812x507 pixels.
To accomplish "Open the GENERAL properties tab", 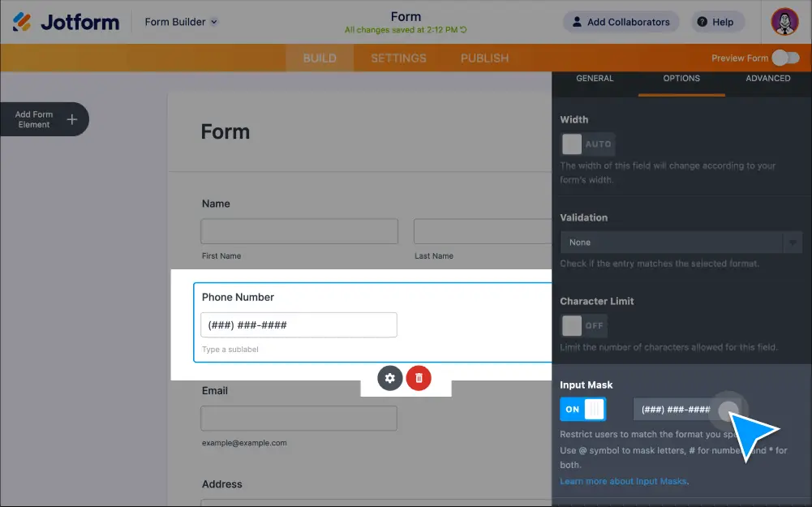I will (x=595, y=79).
